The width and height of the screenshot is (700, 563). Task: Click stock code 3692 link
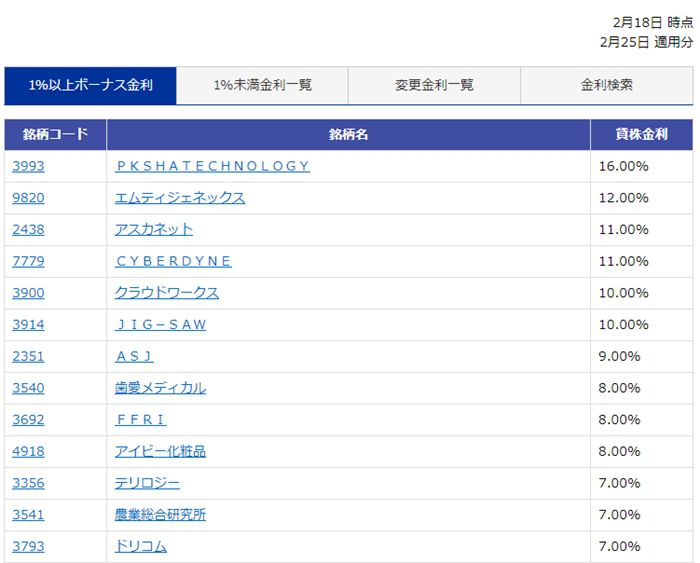pos(28,420)
